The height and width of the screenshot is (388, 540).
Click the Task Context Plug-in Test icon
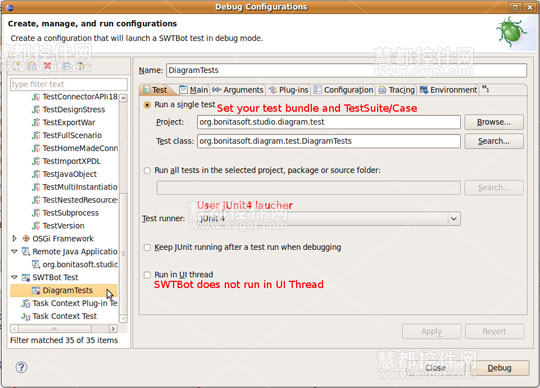pyautogui.click(x=26, y=303)
